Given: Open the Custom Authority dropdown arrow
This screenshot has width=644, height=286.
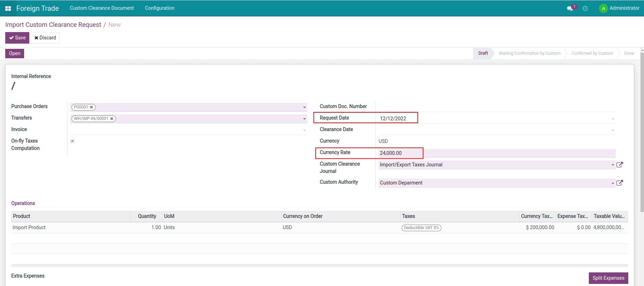Looking at the screenshot, I should coord(613,183).
